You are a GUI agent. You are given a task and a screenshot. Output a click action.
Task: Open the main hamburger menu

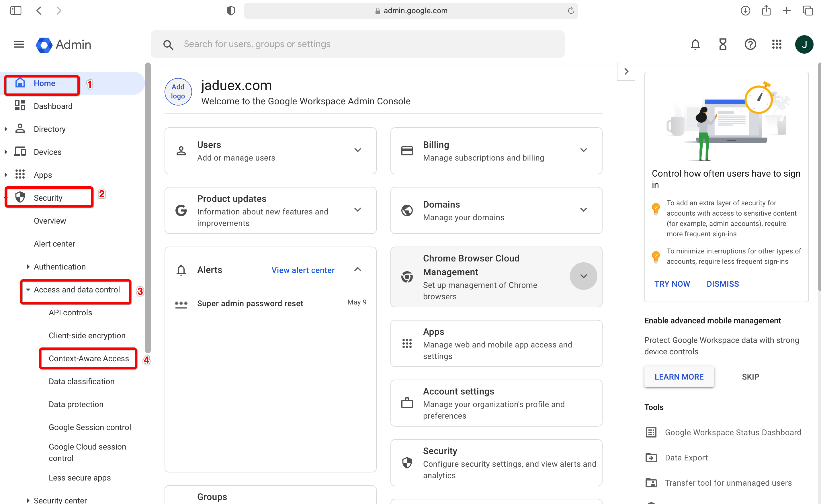coord(19,44)
